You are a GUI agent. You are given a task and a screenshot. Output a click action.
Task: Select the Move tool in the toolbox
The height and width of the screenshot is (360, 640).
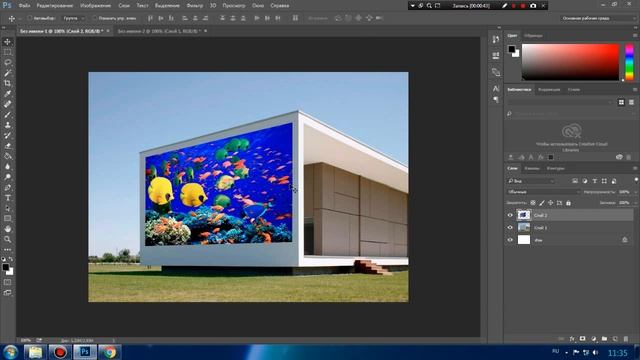[x=7, y=42]
